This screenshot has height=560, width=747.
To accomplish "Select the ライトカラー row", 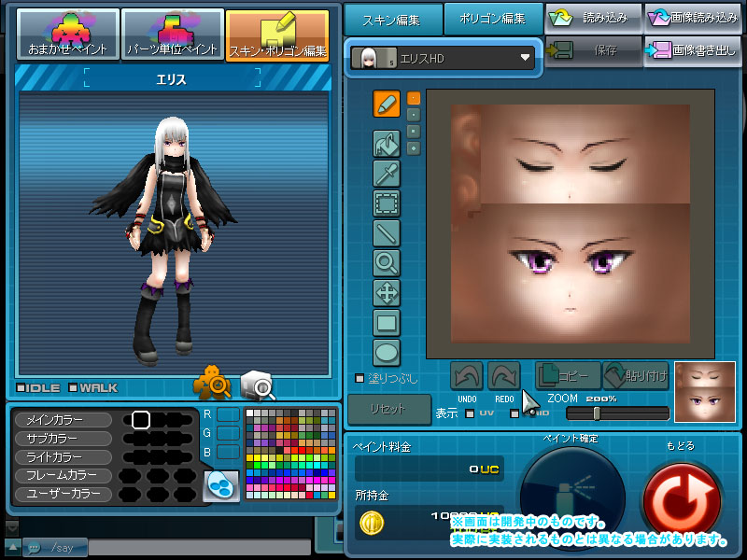I will pos(63,457).
